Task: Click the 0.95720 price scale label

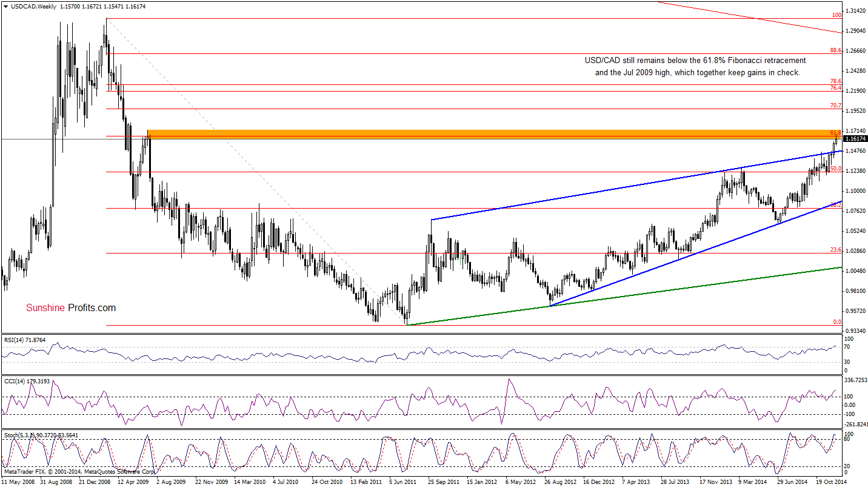Action: pos(856,311)
